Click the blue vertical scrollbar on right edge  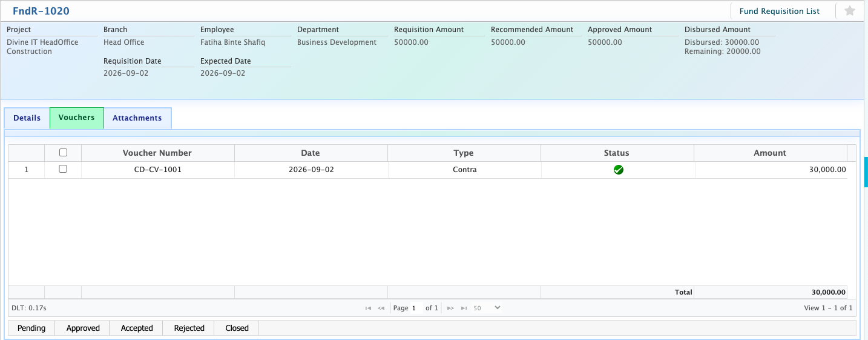866,171
